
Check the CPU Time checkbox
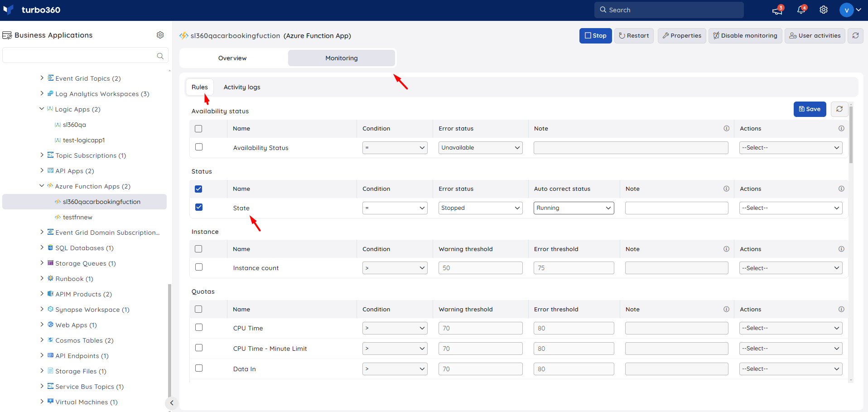[x=199, y=327]
